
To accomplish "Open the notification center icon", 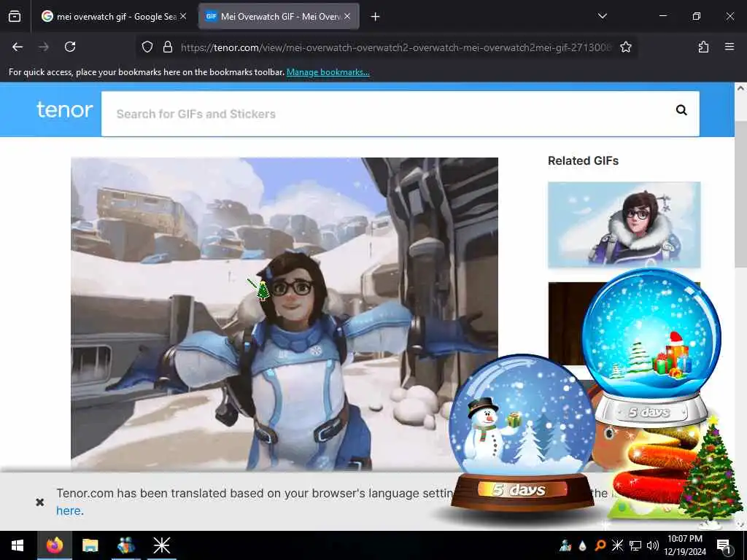I will point(724,545).
